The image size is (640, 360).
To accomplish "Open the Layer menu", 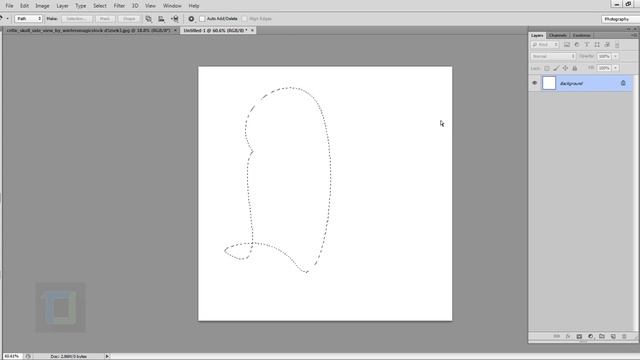I will click(x=62, y=6).
